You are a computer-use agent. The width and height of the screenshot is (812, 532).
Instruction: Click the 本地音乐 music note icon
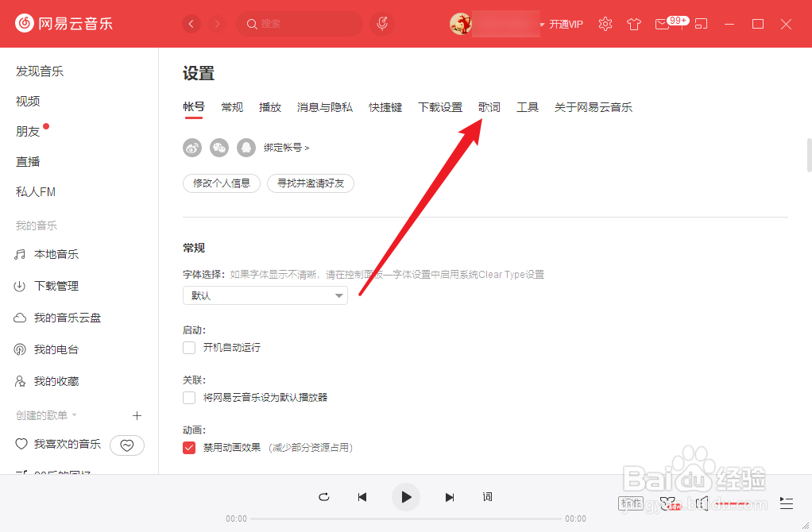click(x=20, y=254)
